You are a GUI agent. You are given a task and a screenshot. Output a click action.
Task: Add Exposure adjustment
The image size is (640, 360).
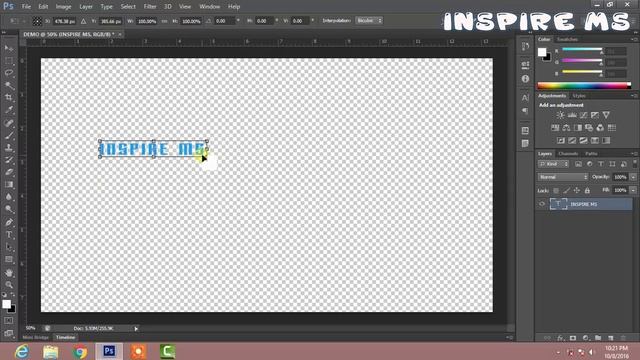click(595, 115)
